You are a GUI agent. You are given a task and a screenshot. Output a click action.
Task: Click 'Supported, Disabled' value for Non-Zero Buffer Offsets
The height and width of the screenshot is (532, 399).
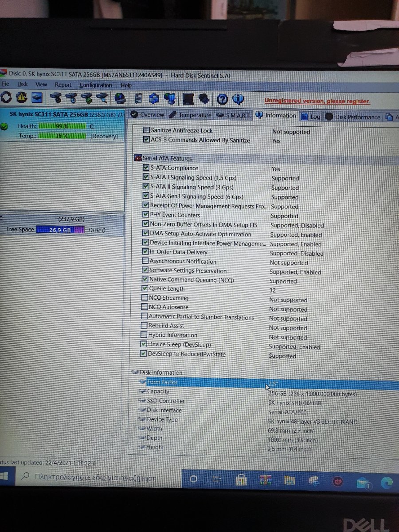297,226
